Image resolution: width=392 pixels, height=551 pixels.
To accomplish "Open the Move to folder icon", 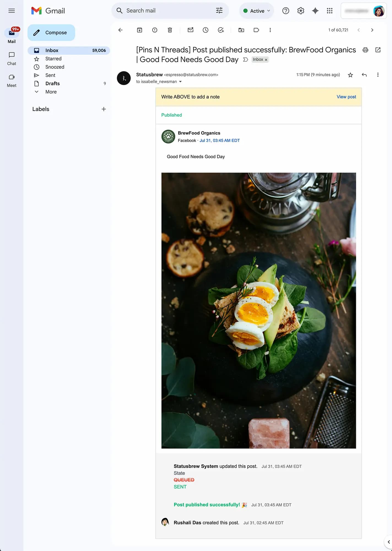I will pyautogui.click(x=241, y=30).
